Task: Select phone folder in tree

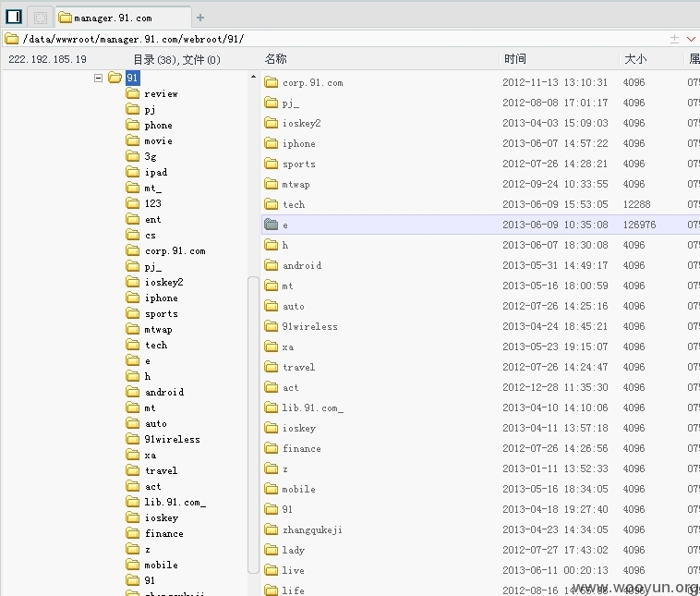Action: [x=158, y=125]
